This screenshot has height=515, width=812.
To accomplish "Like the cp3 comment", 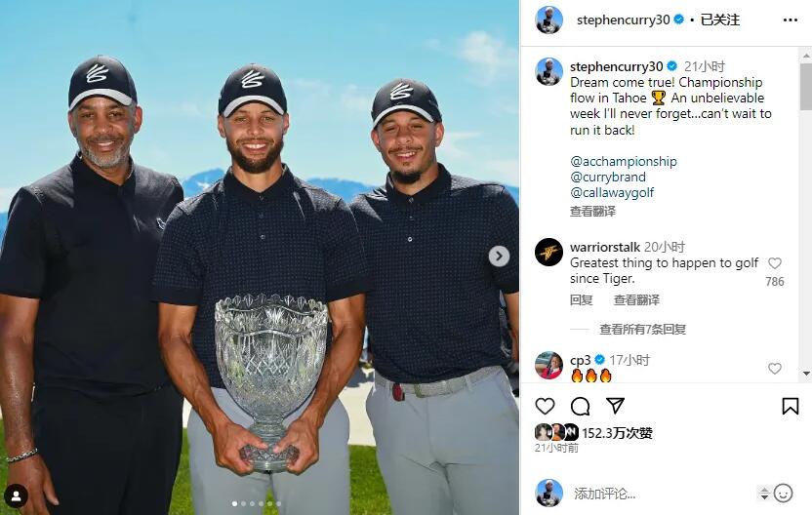I will 775,369.
